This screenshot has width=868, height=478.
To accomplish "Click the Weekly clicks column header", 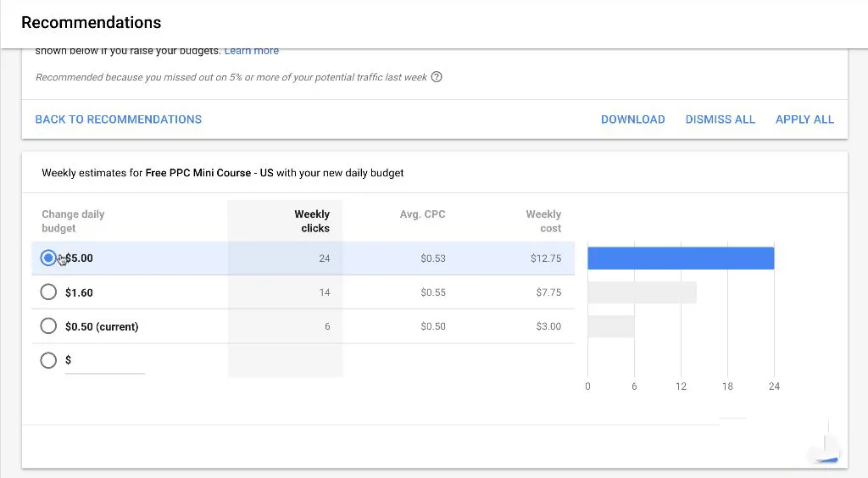I will pos(311,221).
